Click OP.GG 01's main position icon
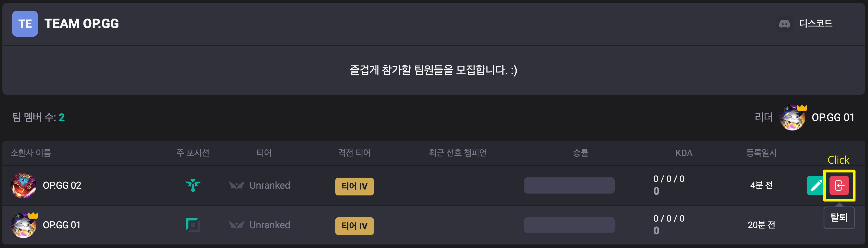 tap(193, 225)
